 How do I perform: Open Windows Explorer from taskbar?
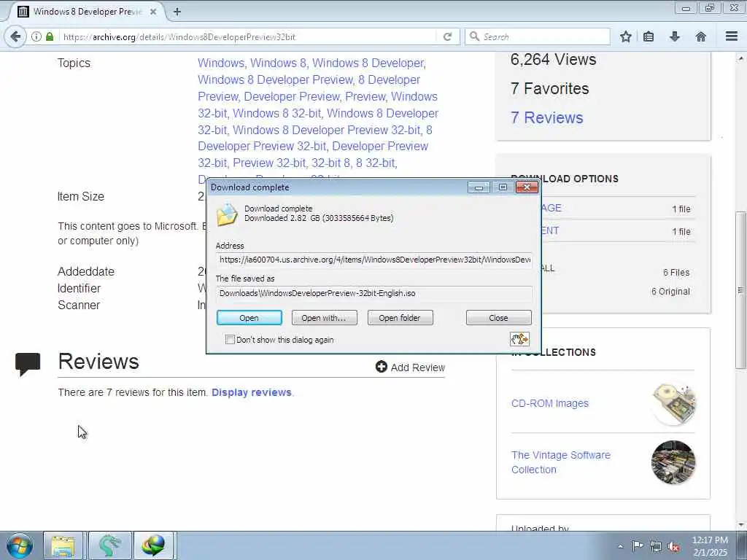(63, 545)
